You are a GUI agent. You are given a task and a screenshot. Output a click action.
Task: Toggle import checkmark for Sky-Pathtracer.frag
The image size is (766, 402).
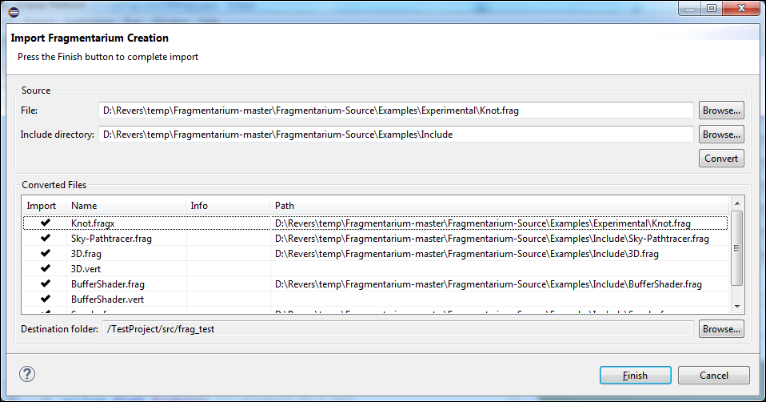45,239
